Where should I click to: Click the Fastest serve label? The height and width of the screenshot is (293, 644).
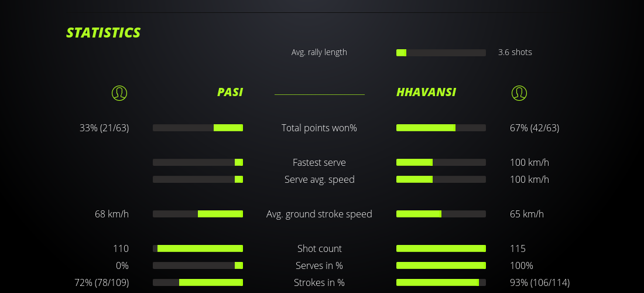(319, 162)
